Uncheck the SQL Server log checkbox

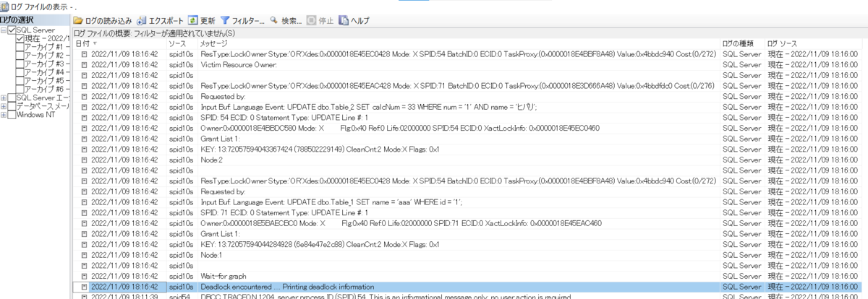coord(12,30)
